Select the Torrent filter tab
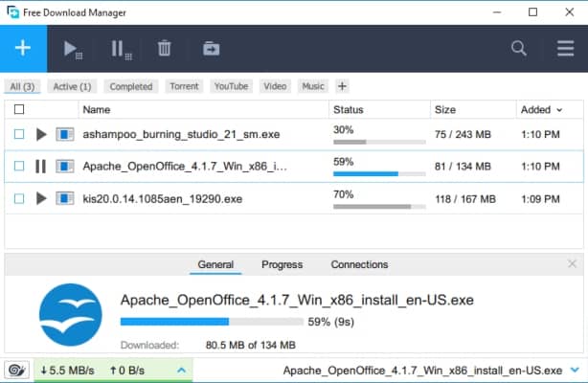This screenshot has height=383, width=588. click(184, 86)
